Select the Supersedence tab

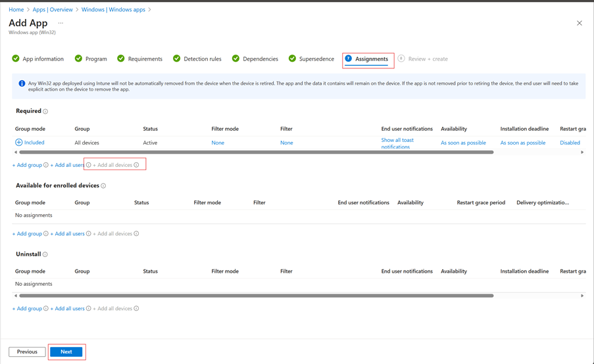point(316,59)
